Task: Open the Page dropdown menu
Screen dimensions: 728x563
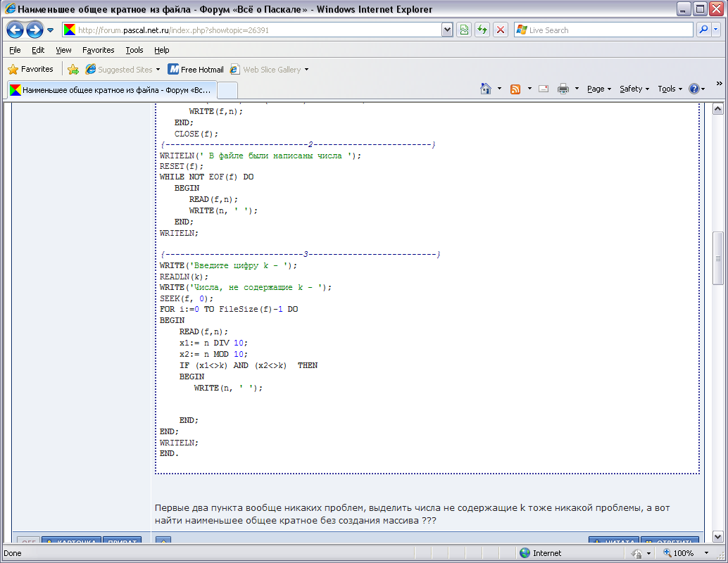Action: [598, 89]
